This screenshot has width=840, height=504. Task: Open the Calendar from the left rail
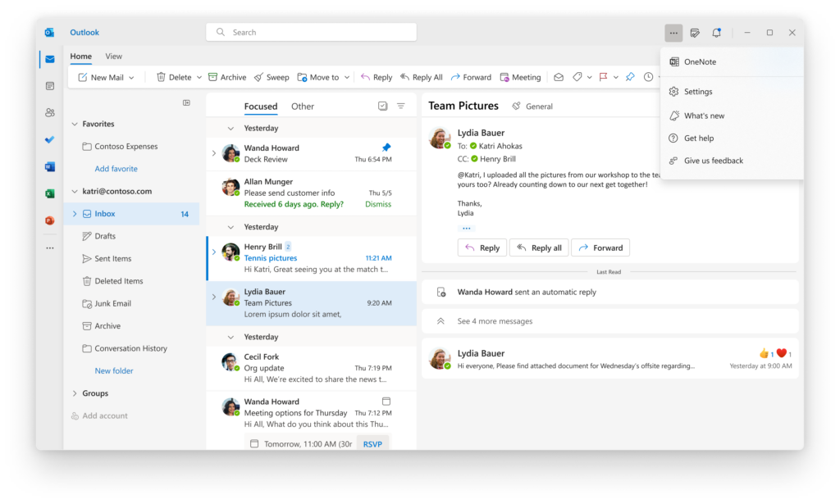point(49,85)
